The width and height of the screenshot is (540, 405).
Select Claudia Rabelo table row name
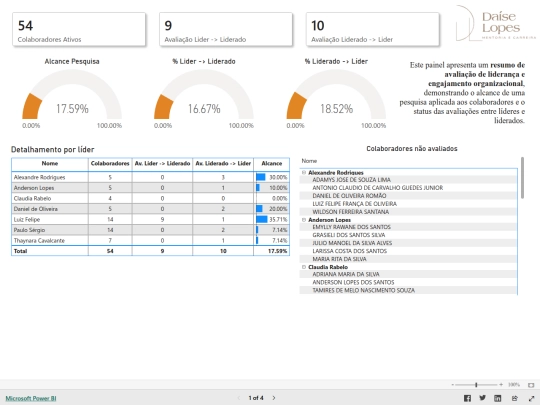pos(32,198)
